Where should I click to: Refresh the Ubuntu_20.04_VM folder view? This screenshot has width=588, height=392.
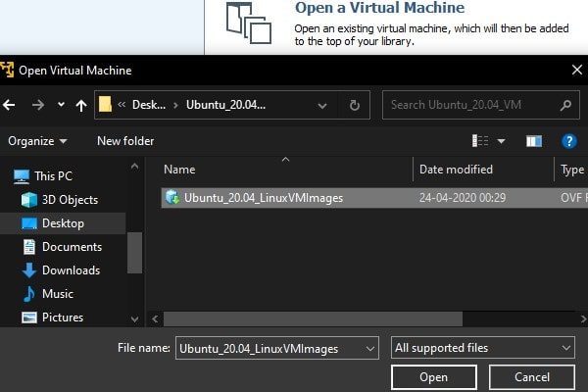[355, 105]
